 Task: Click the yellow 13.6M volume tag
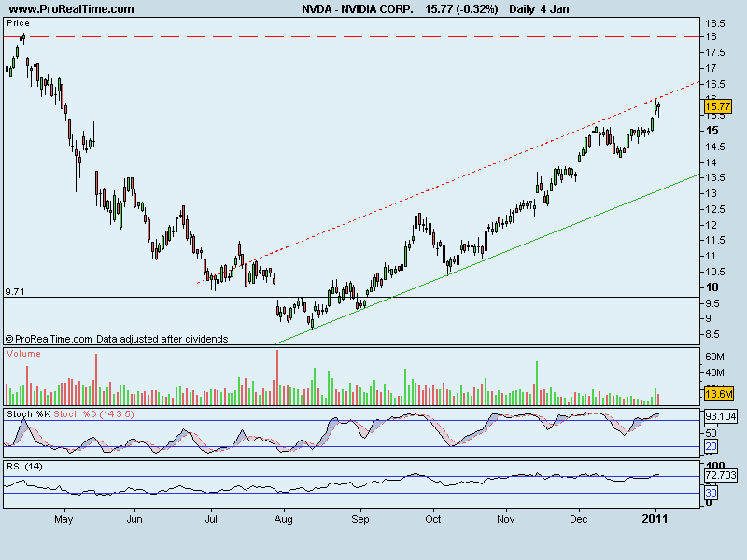[x=718, y=394]
